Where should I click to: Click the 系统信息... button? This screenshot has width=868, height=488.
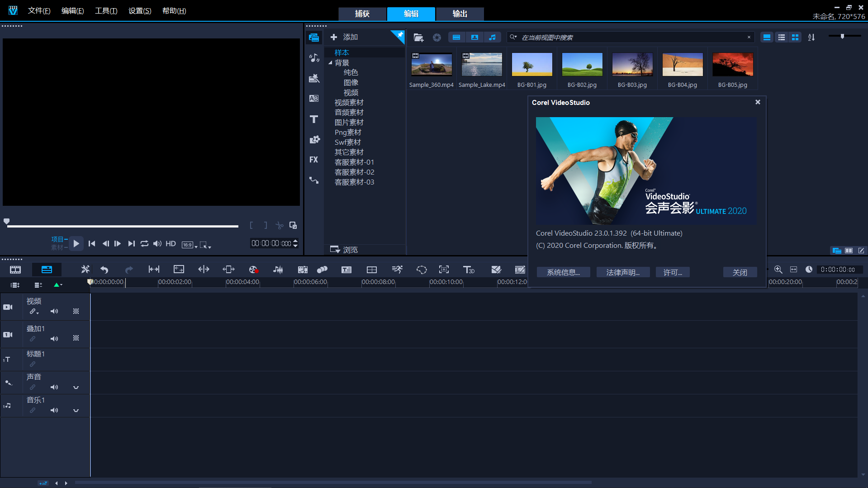563,272
